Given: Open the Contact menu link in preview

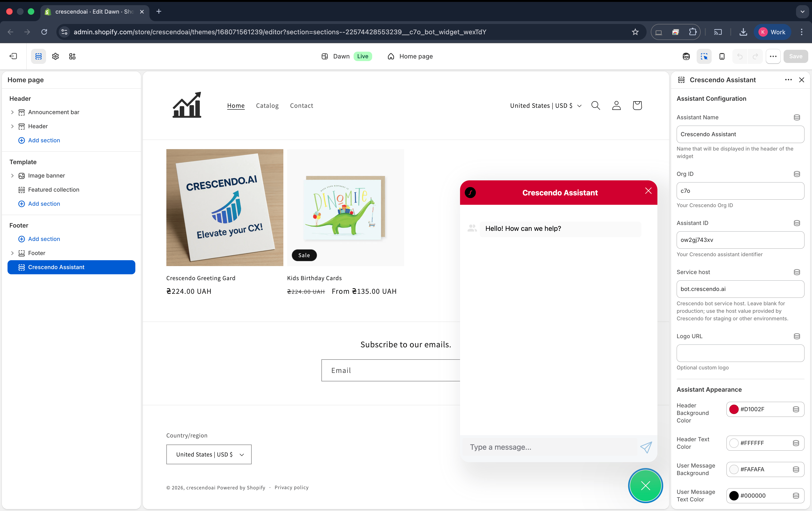Looking at the screenshot, I should click(301, 106).
